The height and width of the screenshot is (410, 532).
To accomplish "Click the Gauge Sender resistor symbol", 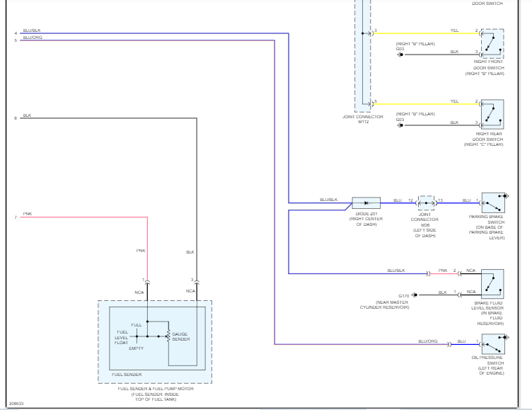I will click(x=168, y=336).
